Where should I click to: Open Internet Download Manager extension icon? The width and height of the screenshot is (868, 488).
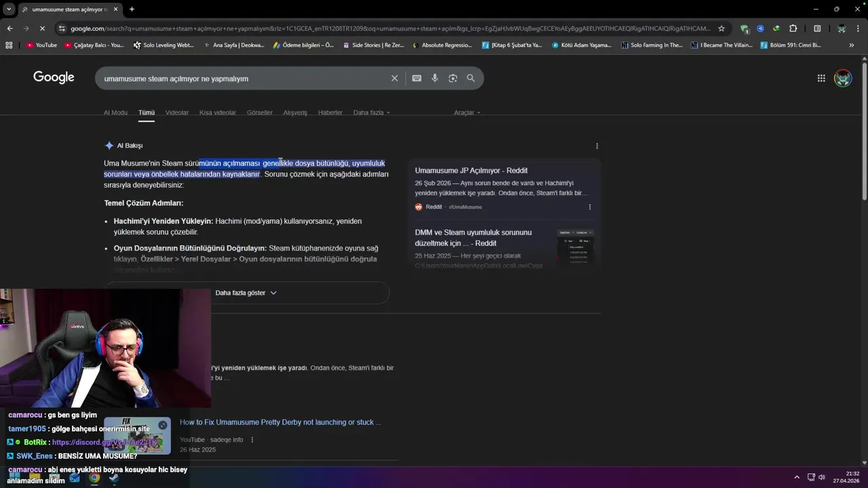point(776,28)
